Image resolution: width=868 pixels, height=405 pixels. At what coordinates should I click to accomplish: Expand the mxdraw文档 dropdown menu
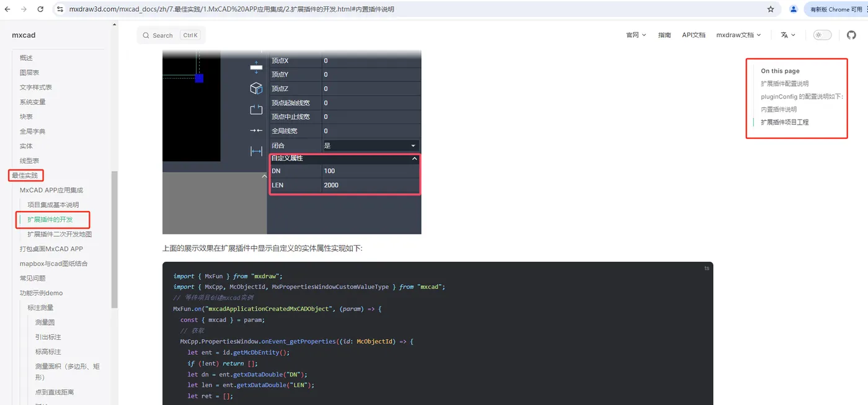coord(738,35)
